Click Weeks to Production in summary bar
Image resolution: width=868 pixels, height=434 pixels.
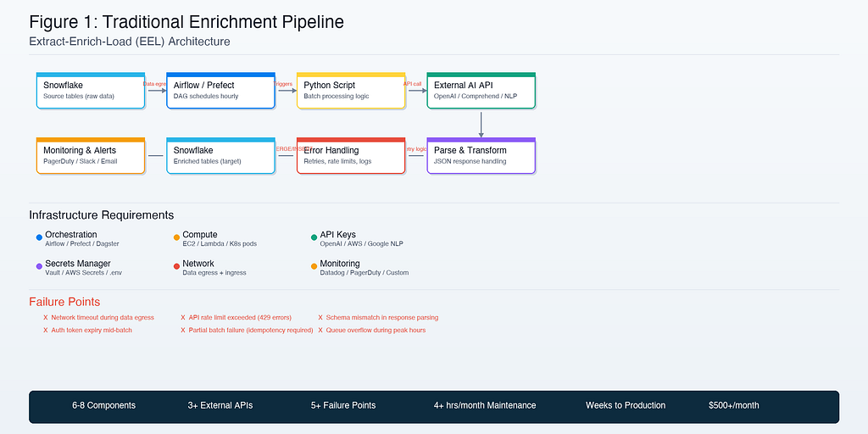tap(626, 405)
